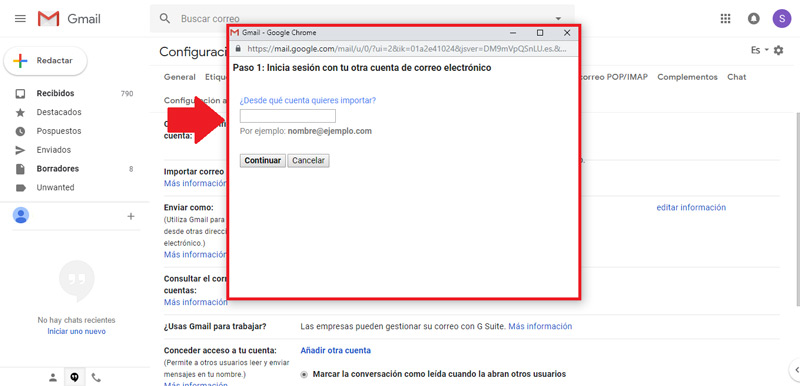
Task: Click Añadir otra cuenta link
Action: tap(336, 350)
